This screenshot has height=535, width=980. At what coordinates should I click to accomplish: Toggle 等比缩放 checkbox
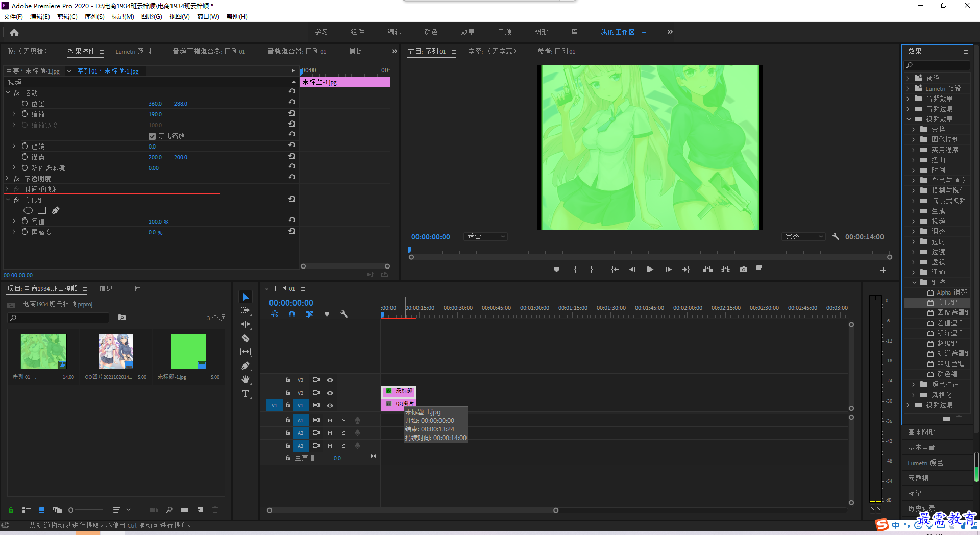point(152,136)
